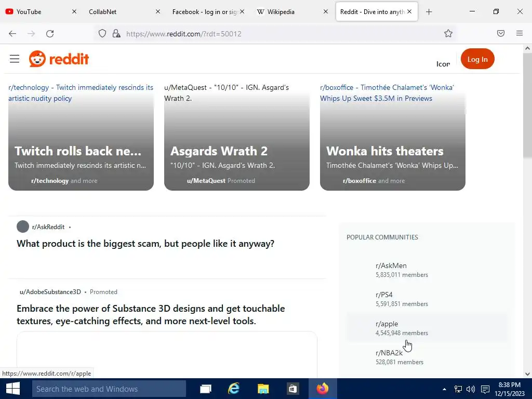Viewport: 532px width, 399px height.
Task: Launch Internet Explorer from taskbar
Action: pos(234,389)
